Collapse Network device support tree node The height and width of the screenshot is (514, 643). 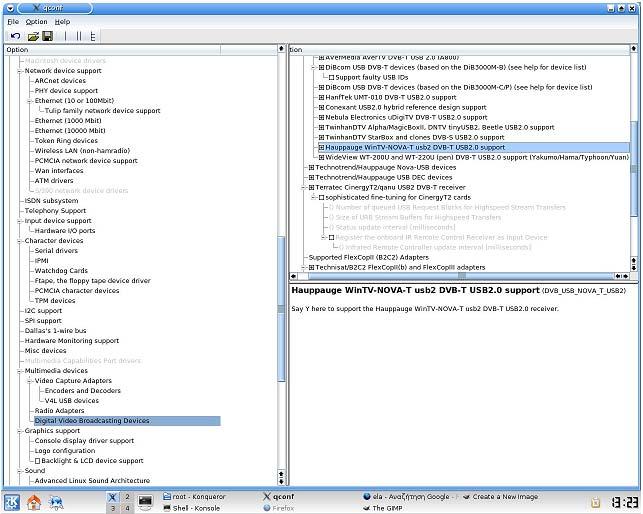coord(19,71)
